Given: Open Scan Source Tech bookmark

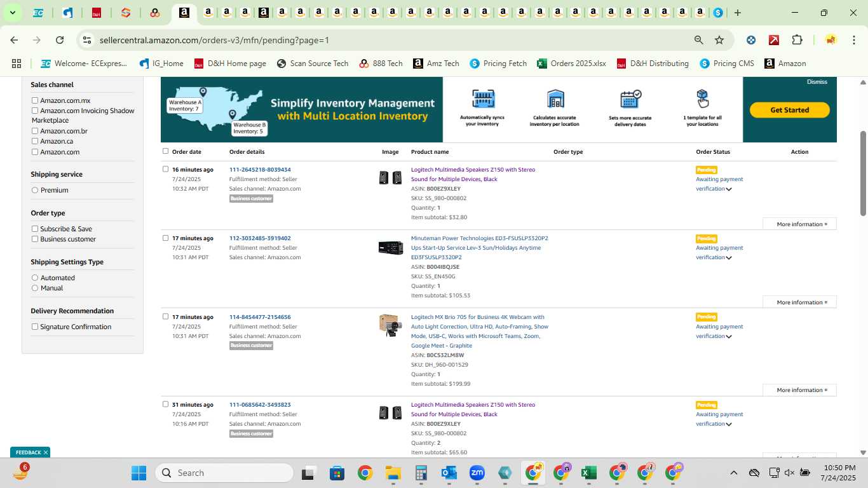Looking at the screenshot, I should pos(313,64).
